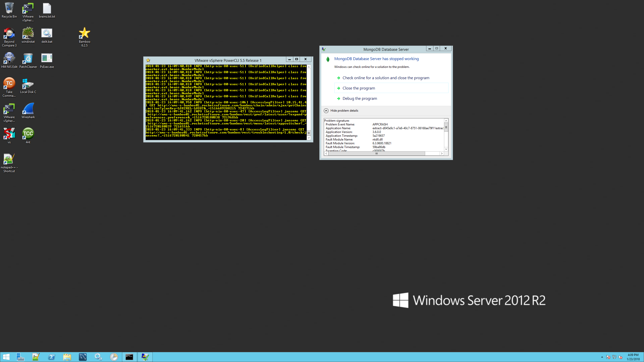644x362 pixels.
Task: Select VMware vSphere icon beside Wireshark
Action: click(x=9, y=113)
